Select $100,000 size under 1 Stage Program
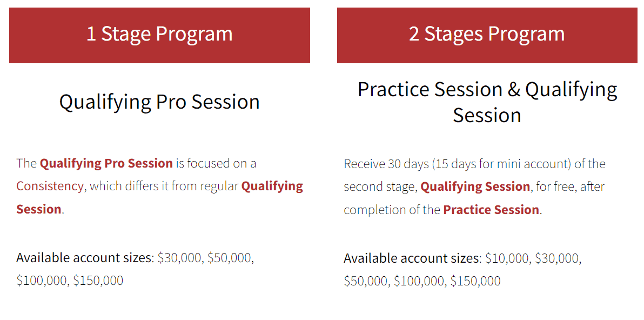This screenshot has width=644, height=320. [42, 281]
